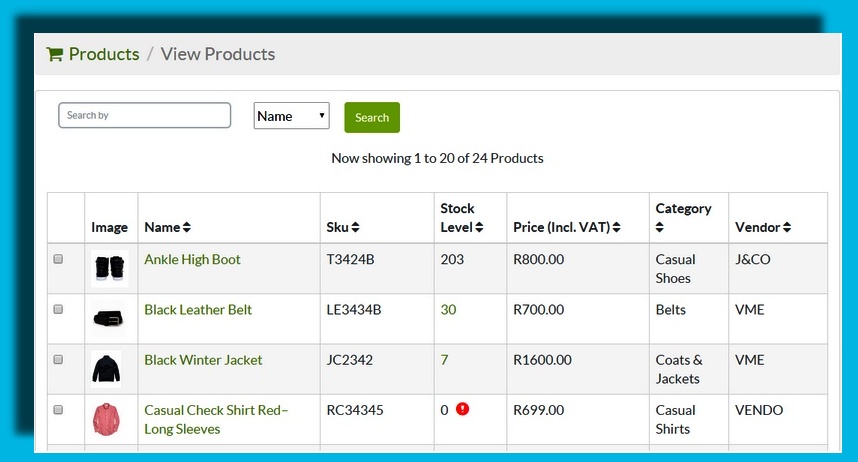Screen dimensions: 858x462
Task: Tick the Black Winter Jacket checkbox
Action: coord(58,359)
